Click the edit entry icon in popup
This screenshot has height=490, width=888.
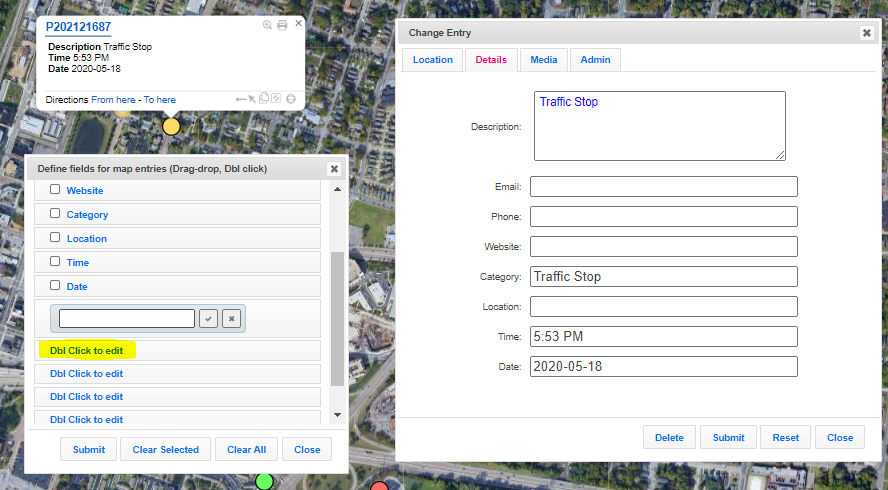click(x=276, y=99)
